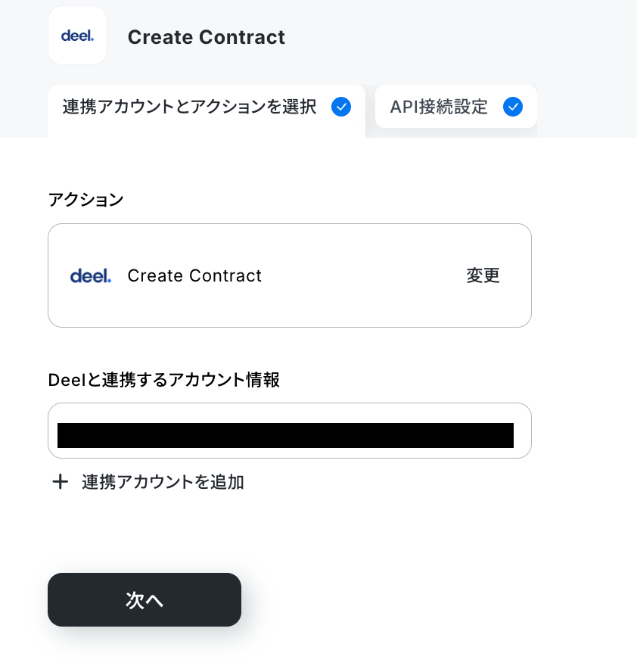Viewport: 637px width, 672px height.
Task: Select the Create Contract action box
Action: point(290,275)
